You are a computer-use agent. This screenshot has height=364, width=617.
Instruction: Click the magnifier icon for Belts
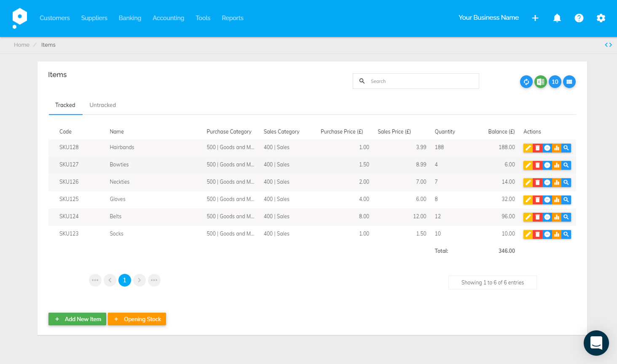pyautogui.click(x=566, y=217)
